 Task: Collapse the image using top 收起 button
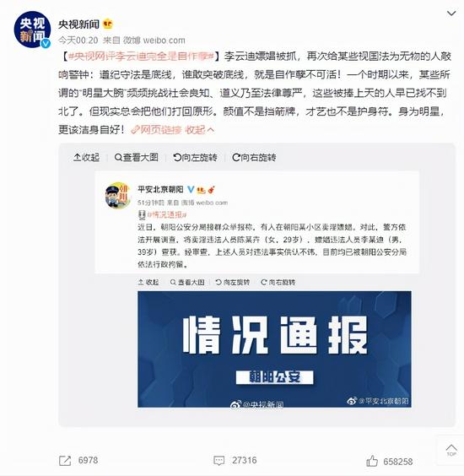(87, 157)
